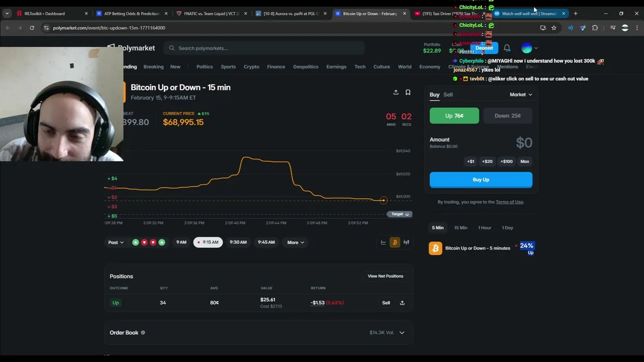Open the More time slots dropdown
Image resolution: width=644 pixels, height=362 pixels.
(x=295, y=242)
